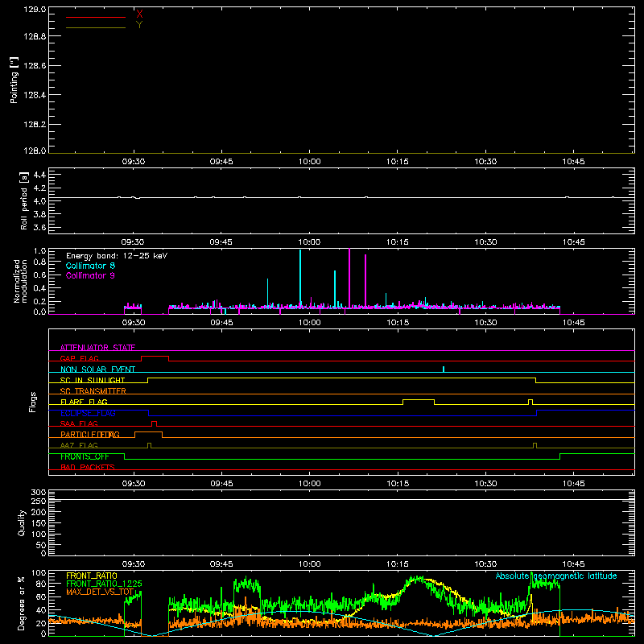Click the Quality axis title
The width and height of the screenshot is (644, 644).
[x=22, y=522]
